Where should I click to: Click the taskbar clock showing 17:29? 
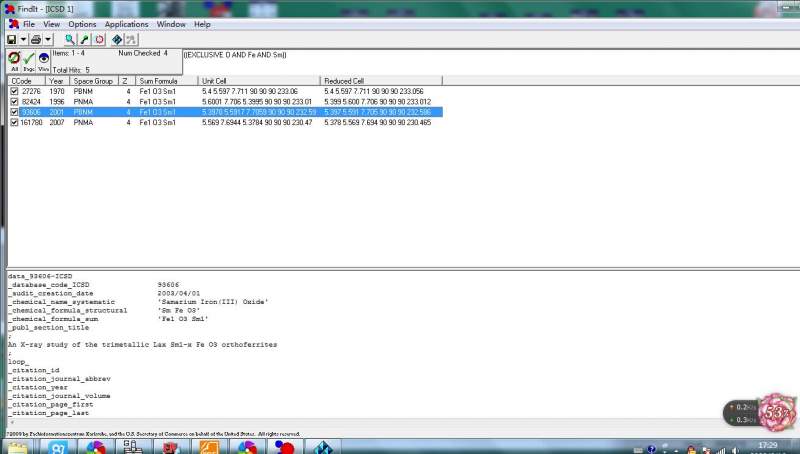point(767,446)
